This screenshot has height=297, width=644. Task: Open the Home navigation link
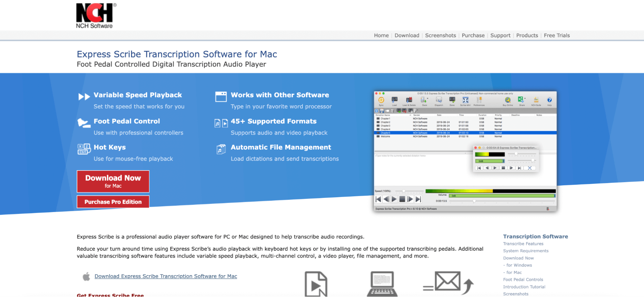[x=381, y=35]
